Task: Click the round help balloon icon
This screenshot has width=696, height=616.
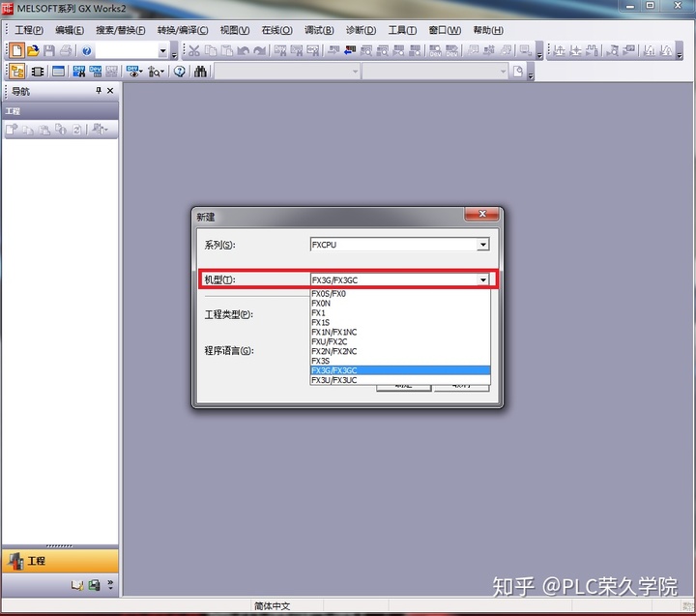Action: [x=180, y=71]
